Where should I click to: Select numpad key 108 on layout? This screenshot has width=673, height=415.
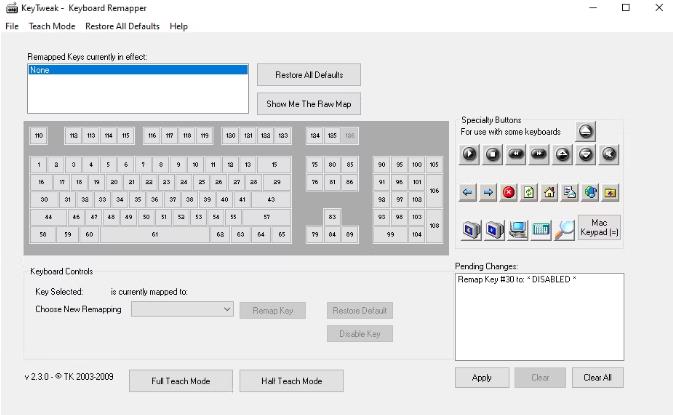click(434, 225)
